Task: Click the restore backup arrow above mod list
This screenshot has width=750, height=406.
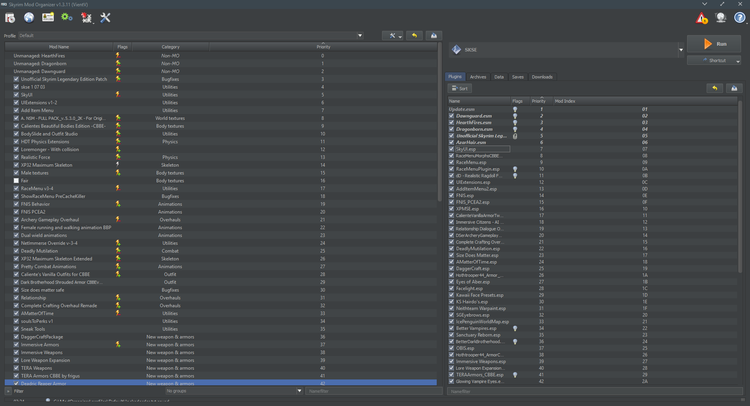Action: 414,35
